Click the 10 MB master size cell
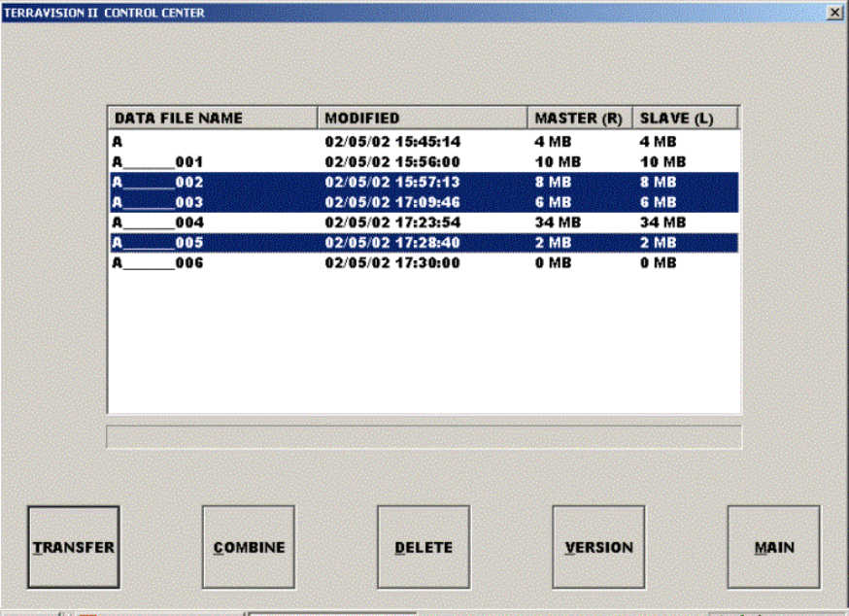Viewport: 849px width, 616px height. click(558, 162)
